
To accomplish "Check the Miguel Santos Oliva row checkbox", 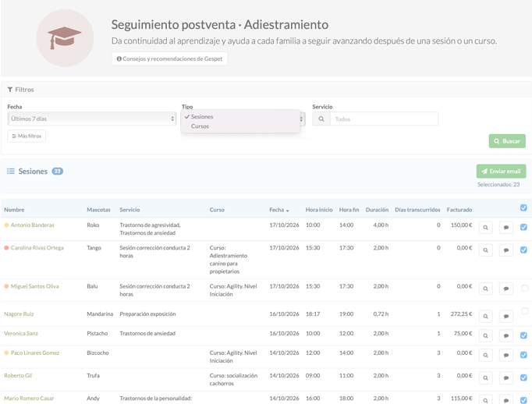I will click(524, 289).
